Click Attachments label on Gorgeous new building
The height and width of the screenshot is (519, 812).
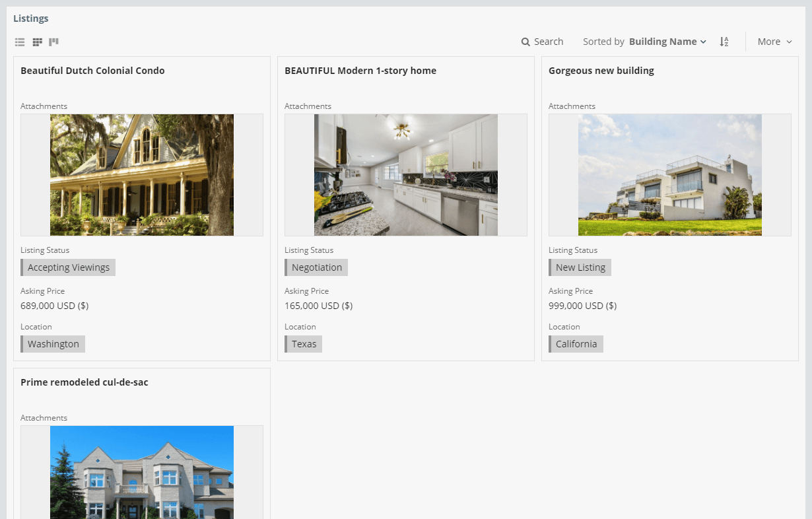[572, 106]
